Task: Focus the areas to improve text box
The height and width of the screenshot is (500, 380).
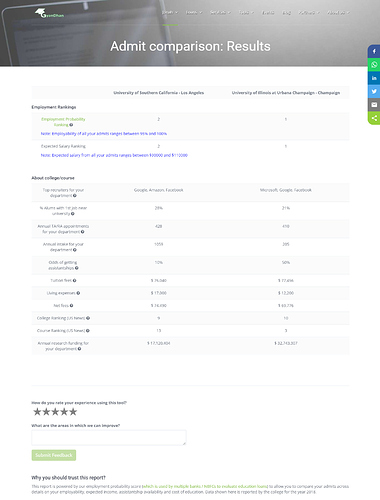Action: tap(109, 438)
